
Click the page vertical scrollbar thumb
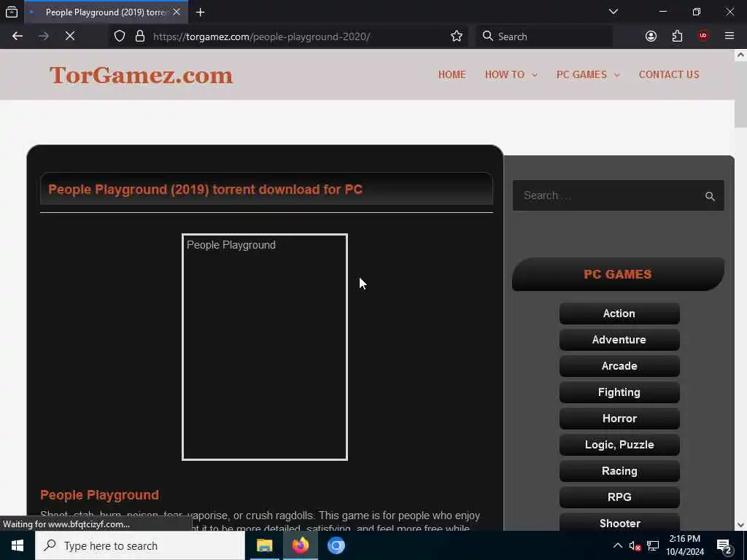tap(740, 96)
